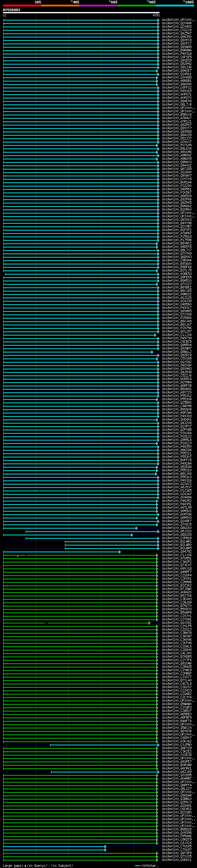Click the cyan ~100% identity legend segment
Image resolution: width=197 pixels, height=868 pixels.
[175, 6]
